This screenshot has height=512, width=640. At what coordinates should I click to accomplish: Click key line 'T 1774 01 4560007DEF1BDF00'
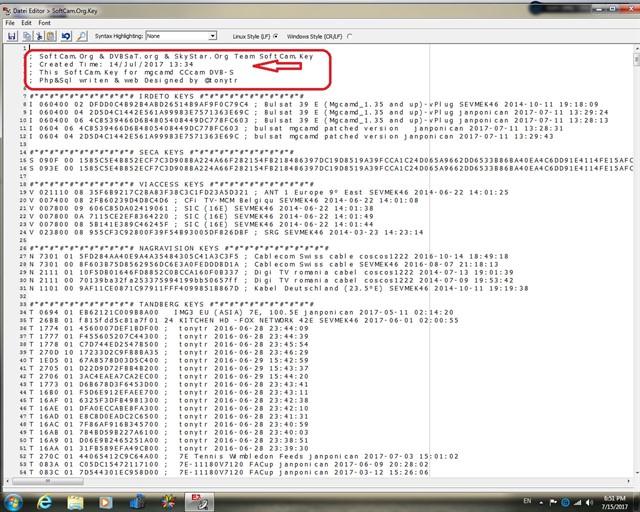click(169, 328)
